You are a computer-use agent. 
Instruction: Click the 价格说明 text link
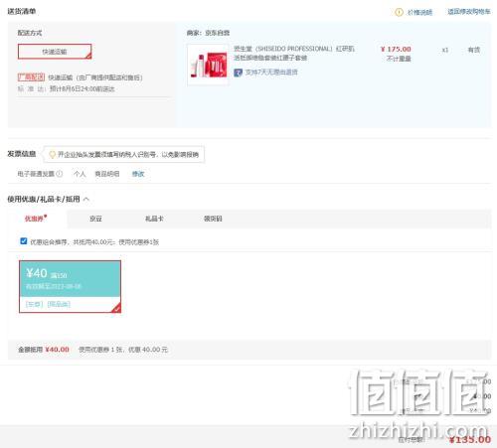coord(419,12)
